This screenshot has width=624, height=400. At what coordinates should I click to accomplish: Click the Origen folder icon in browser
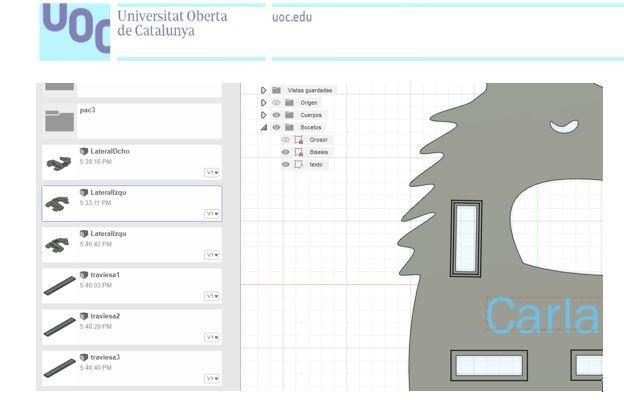tap(289, 103)
